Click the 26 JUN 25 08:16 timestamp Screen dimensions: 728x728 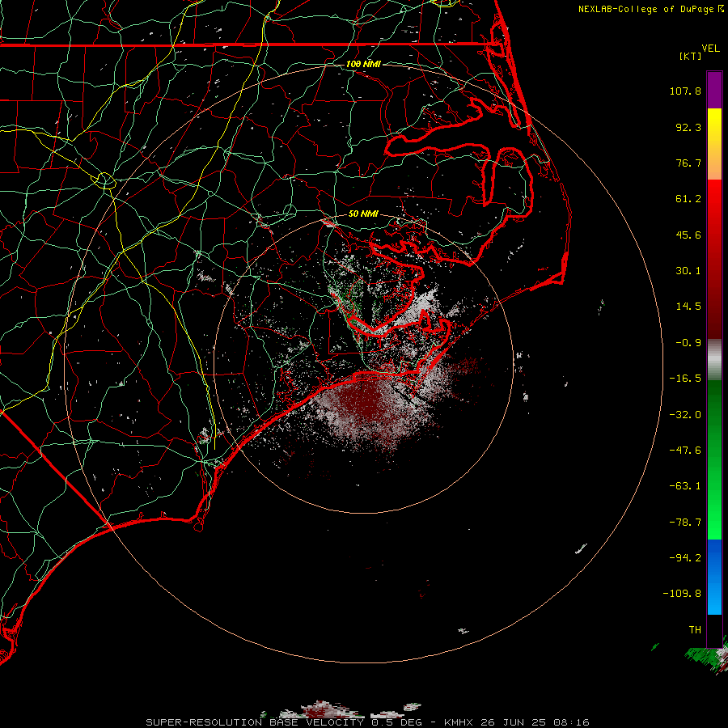point(535,722)
